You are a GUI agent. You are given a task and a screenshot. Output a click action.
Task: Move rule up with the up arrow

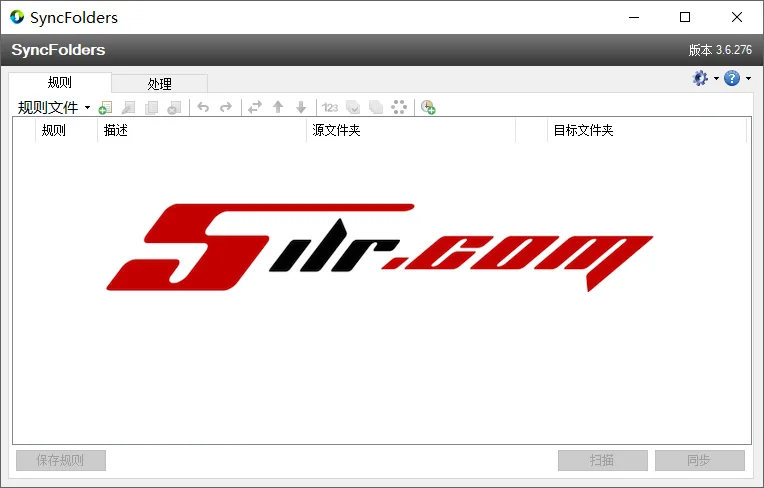pyautogui.click(x=278, y=107)
